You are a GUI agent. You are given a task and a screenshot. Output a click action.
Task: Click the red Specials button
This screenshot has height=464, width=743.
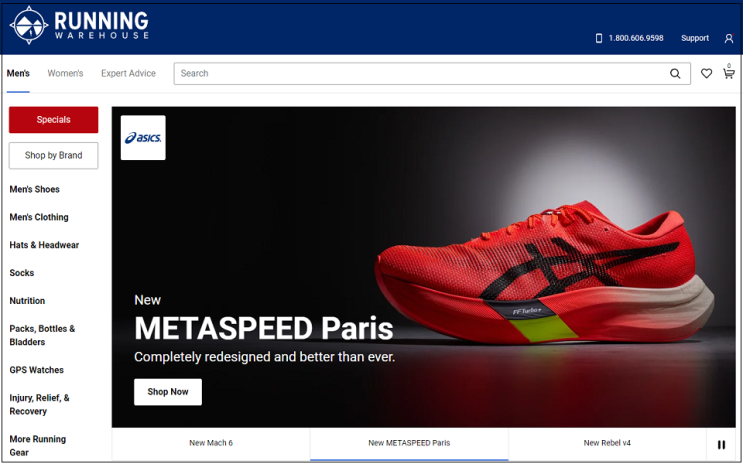pyautogui.click(x=54, y=120)
